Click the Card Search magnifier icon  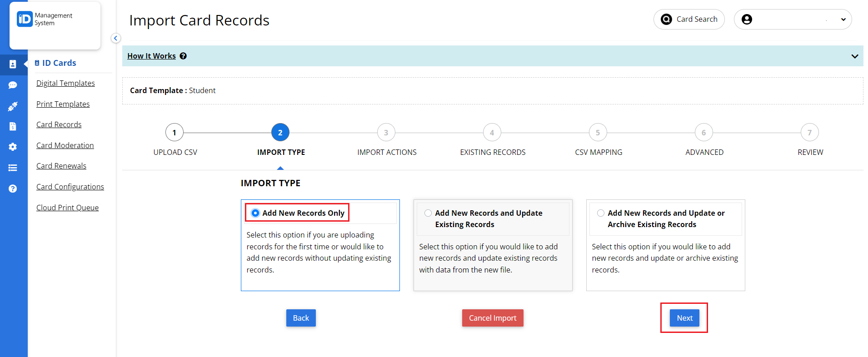(x=666, y=19)
